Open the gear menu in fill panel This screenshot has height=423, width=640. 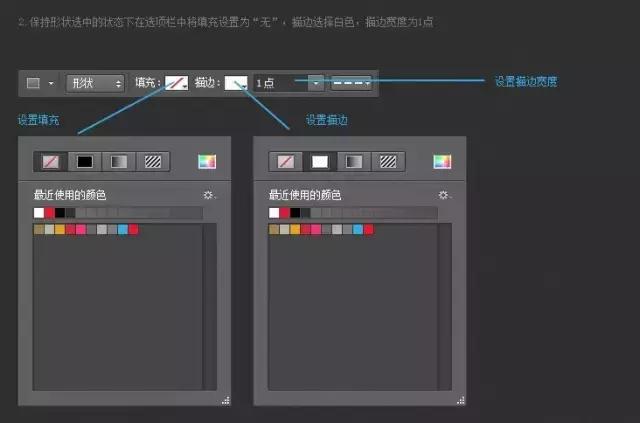pos(209,195)
